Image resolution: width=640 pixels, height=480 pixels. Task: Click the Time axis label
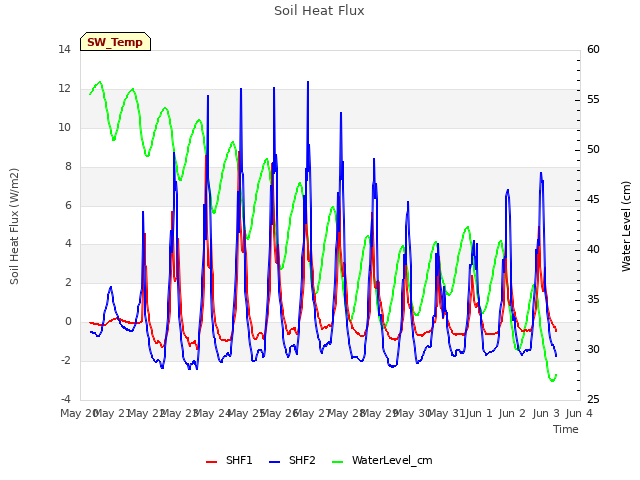(566, 429)
